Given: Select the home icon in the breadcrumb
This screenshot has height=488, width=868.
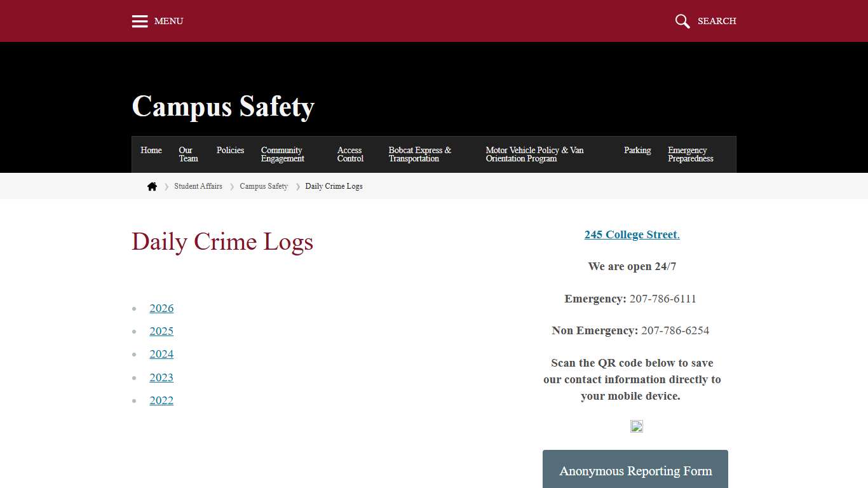Looking at the screenshot, I should [x=152, y=186].
